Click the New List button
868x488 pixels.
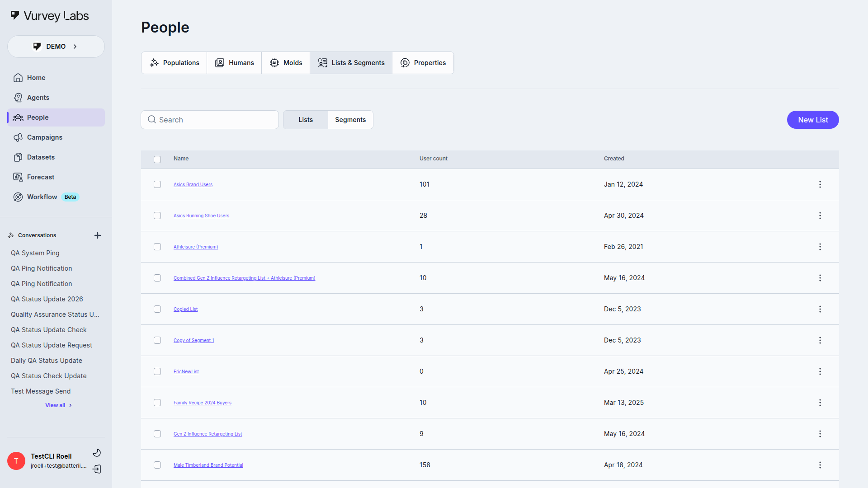tap(812, 120)
